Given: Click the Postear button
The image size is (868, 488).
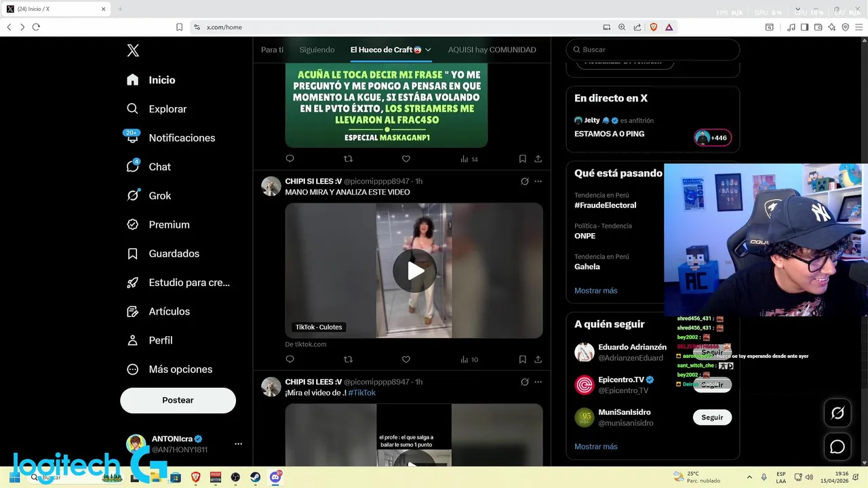Looking at the screenshot, I should (178, 401).
